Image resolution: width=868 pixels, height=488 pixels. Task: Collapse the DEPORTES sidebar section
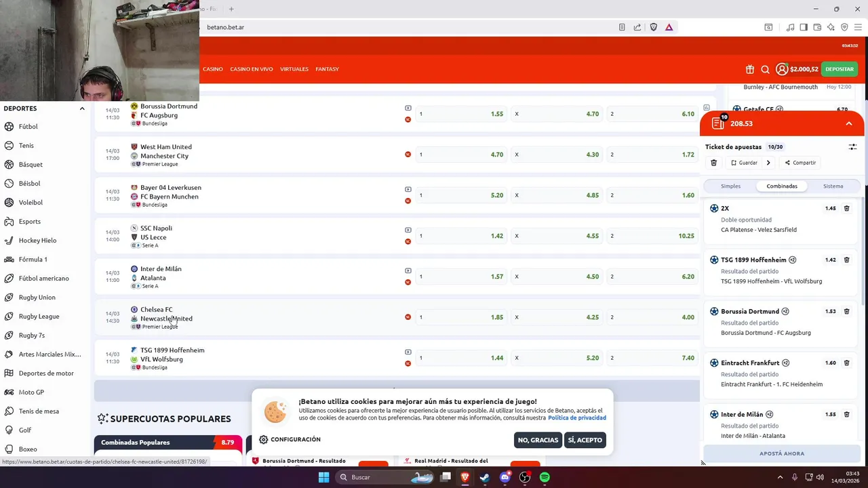pos(82,108)
